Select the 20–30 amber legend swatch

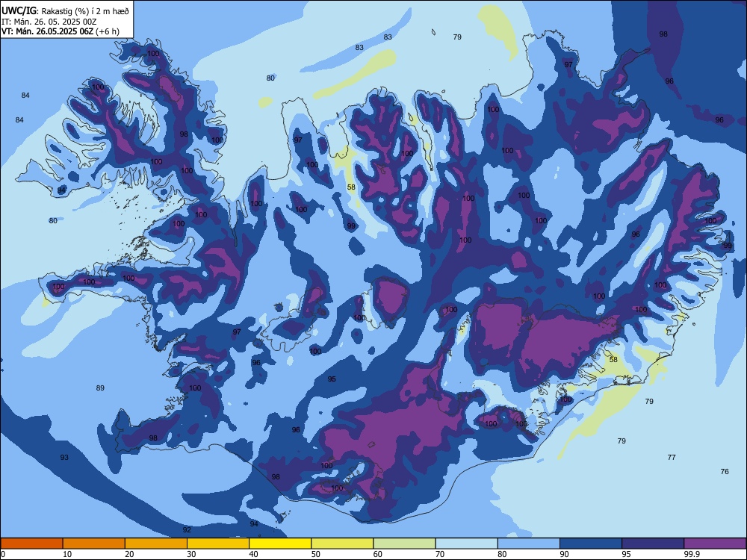click(x=156, y=544)
